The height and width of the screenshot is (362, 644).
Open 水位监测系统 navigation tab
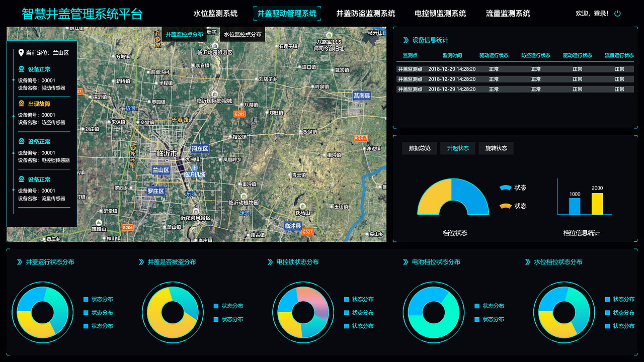coord(215,14)
